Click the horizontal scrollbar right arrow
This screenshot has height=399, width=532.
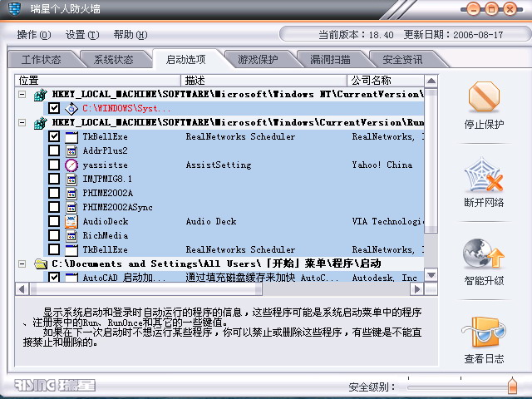point(417,289)
